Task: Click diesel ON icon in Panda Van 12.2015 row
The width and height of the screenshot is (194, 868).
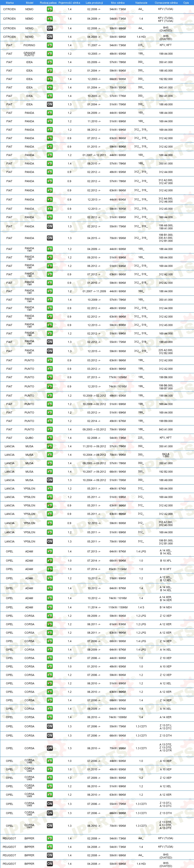Action: tap(50, 351)
